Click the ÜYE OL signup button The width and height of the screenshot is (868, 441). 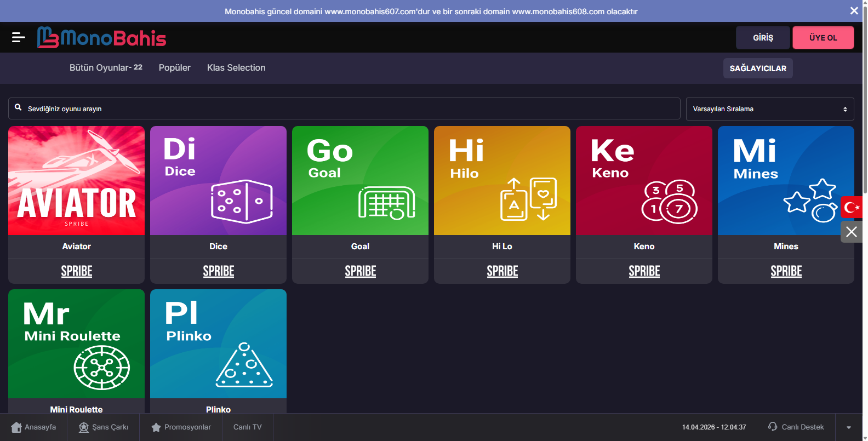823,38
